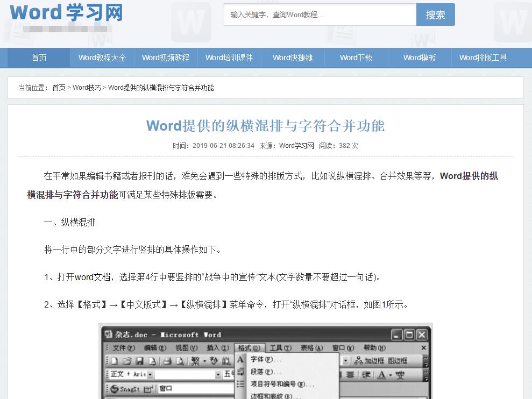Open the 工具 menu in Word
The height and width of the screenshot is (399, 532).
coord(278,349)
